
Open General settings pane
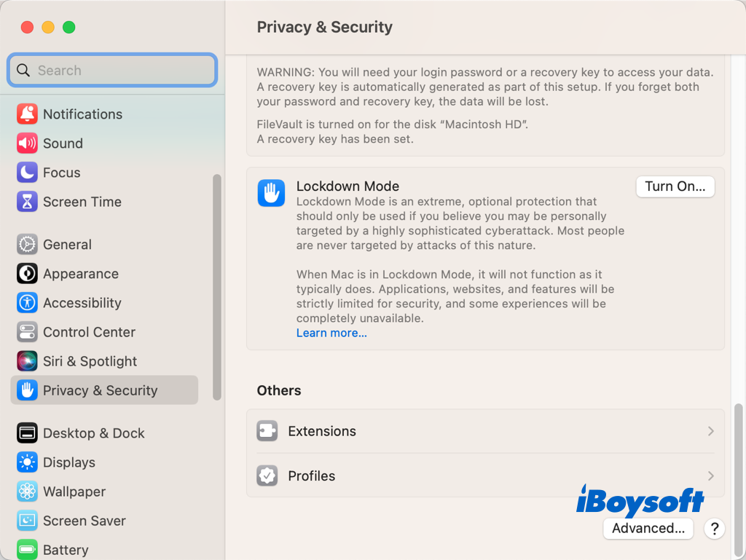67,245
